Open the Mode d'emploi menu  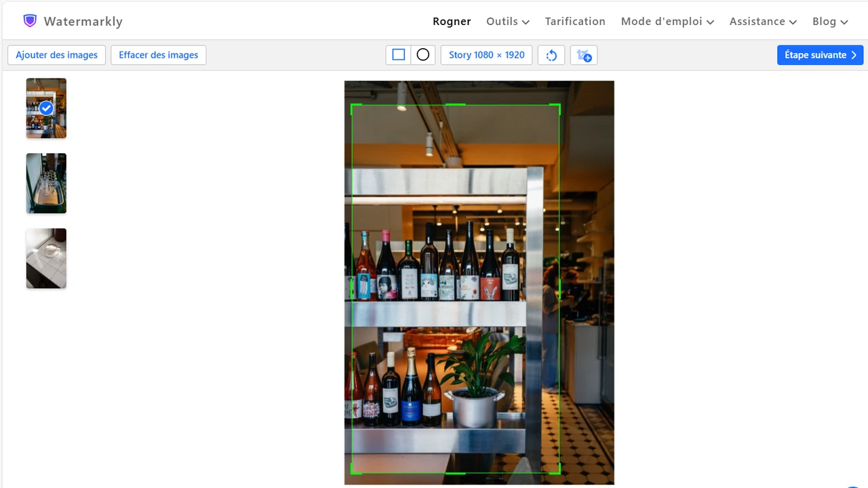(667, 21)
